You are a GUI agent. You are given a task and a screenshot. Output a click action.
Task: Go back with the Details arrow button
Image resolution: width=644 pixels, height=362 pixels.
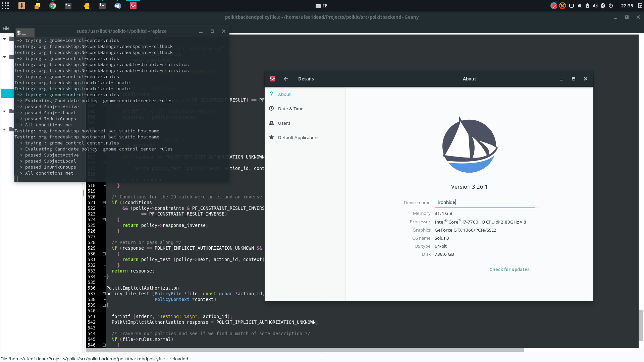pos(286,79)
